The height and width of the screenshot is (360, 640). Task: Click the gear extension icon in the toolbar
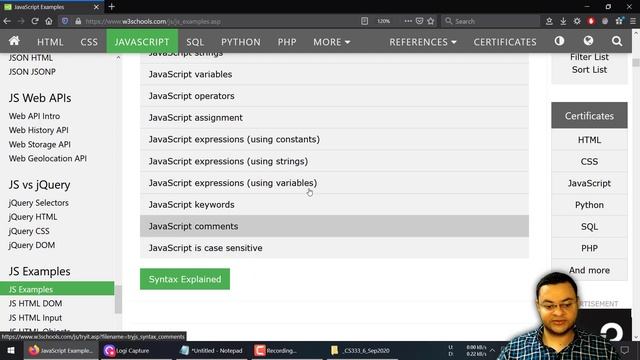[x=577, y=21]
